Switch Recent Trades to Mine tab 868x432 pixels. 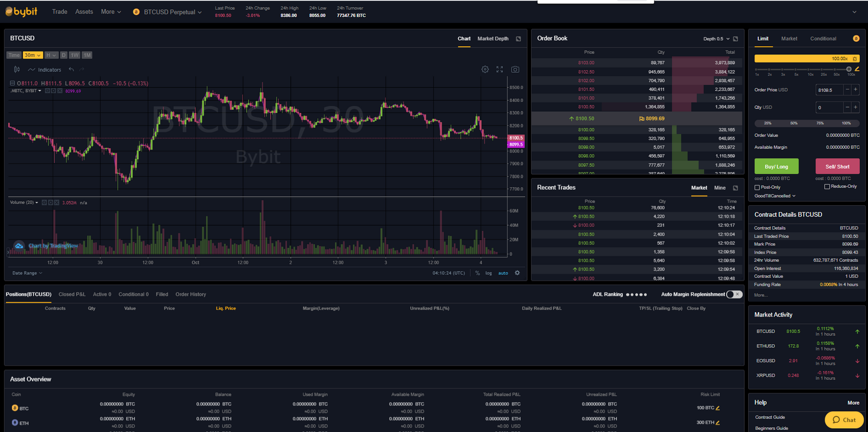coord(719,188)
